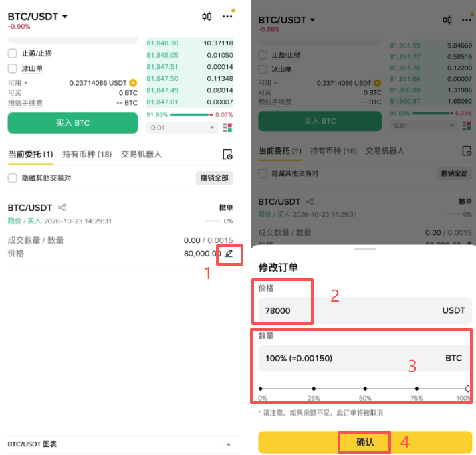Click the bottom sheet drag handle above 修改订单
Image resolution: width=476 pixels, height=455 pixels.
(x=365, y=249)
